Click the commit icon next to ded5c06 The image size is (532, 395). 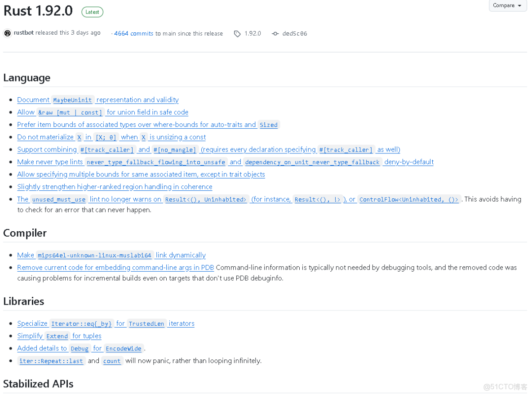pyautogui.click(x=275, y=33)
